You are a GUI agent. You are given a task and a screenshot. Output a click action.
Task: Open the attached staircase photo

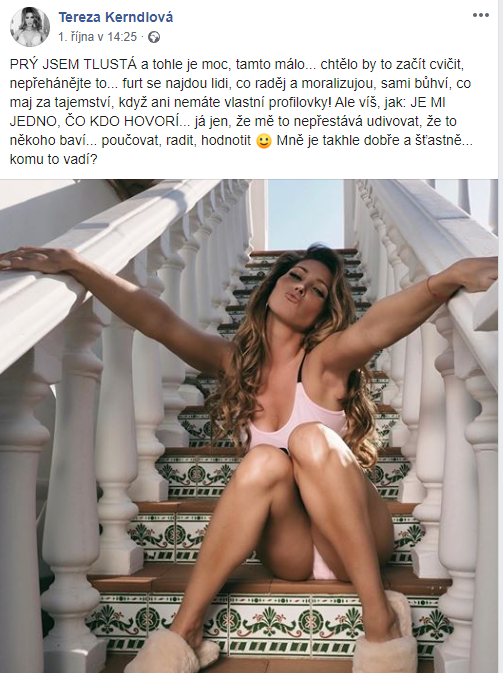[x=249, y=426]
